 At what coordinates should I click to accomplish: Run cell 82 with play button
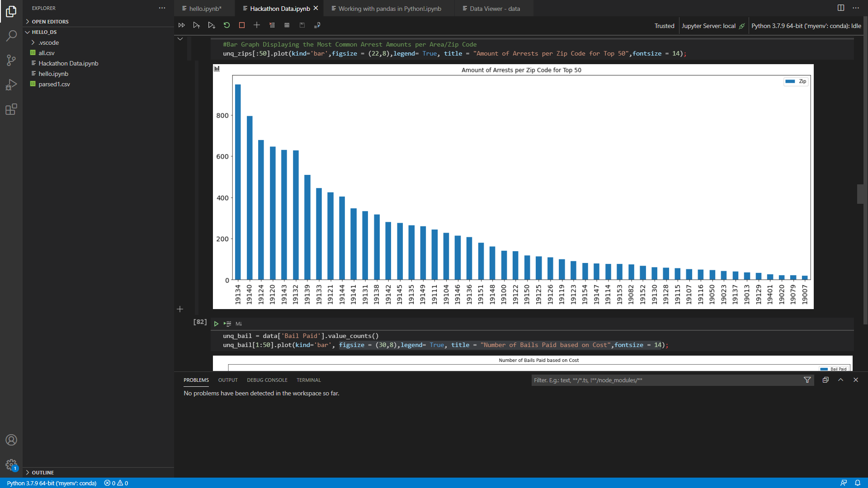[216, 324]
